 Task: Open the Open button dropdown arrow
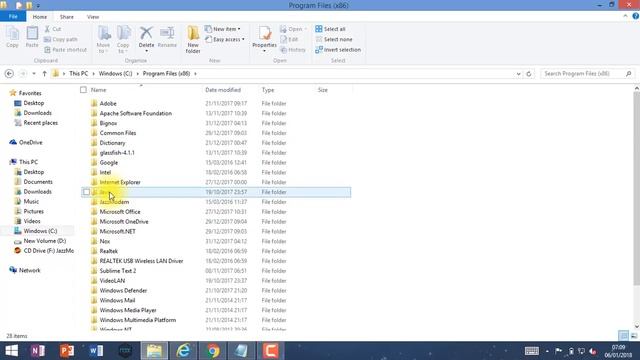pos(305,29)
